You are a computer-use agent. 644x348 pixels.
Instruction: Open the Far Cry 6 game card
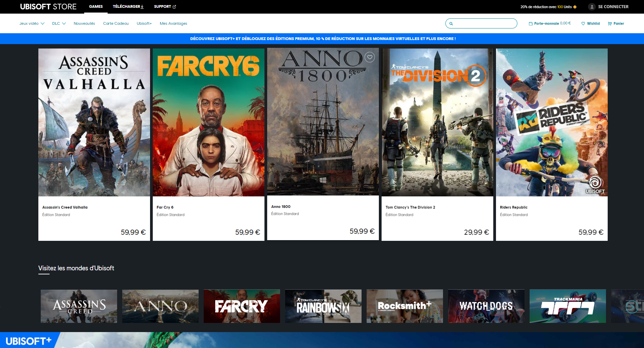point(208,144)
